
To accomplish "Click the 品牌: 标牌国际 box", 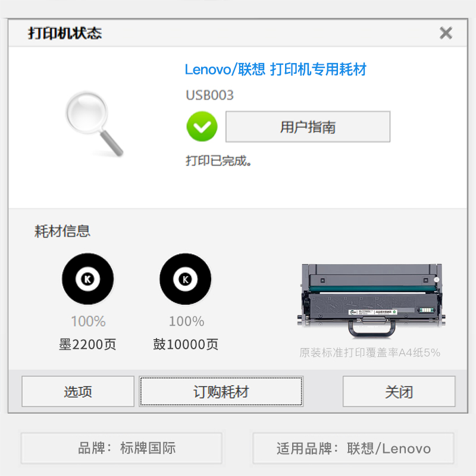I will 121,448.
